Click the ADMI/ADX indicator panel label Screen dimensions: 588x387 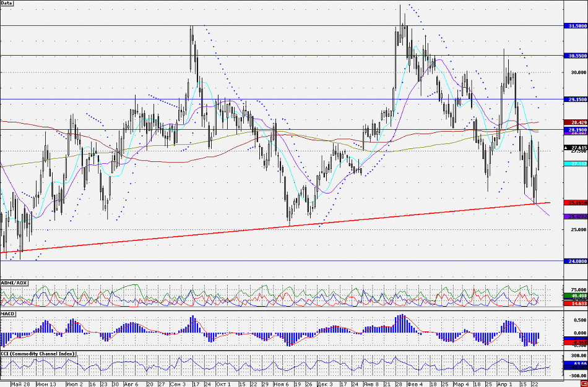[x=15, y=283]
